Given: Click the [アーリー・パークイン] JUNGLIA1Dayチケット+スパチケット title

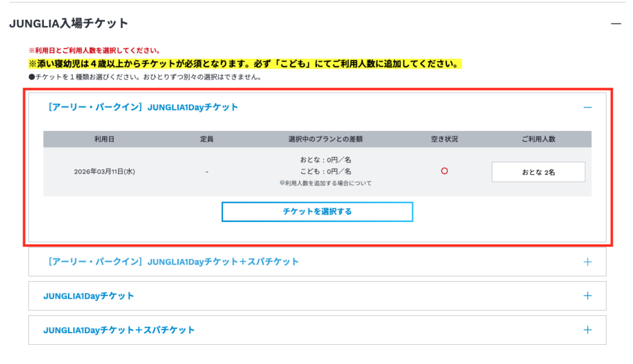Looking at the screenshot, I should point(173,262).
